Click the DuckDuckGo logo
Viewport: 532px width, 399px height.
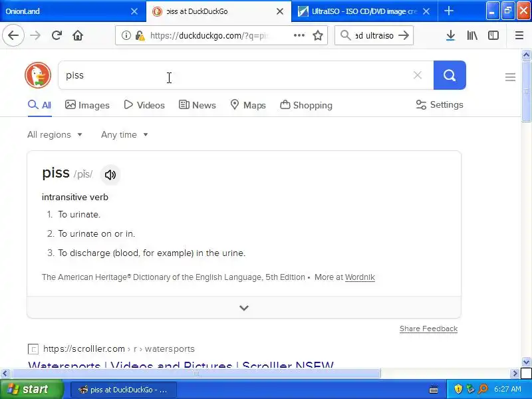point(38,75)
